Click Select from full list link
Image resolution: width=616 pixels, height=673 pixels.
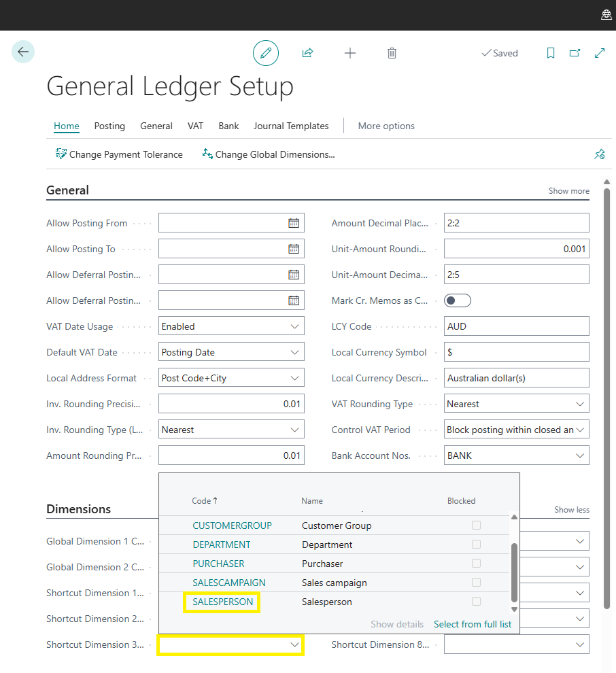472,624
